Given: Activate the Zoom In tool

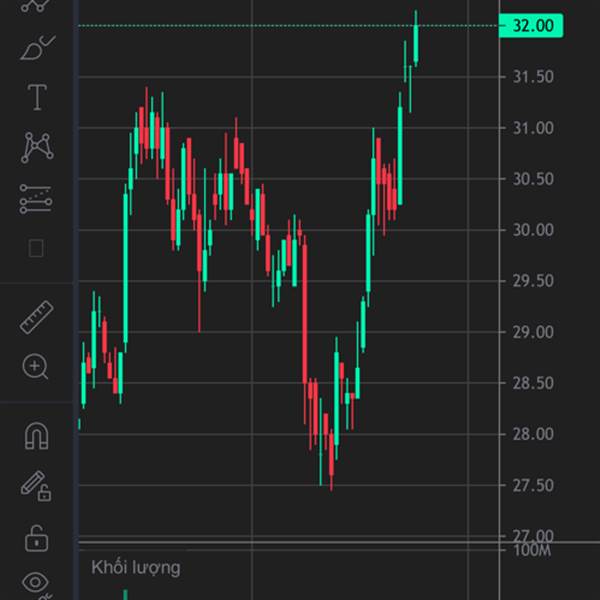Looking at the screenshot, I should (35, 367).
